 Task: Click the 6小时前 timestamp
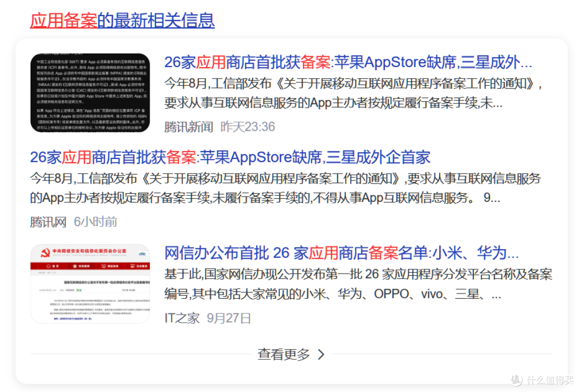[x=95, y=222]
